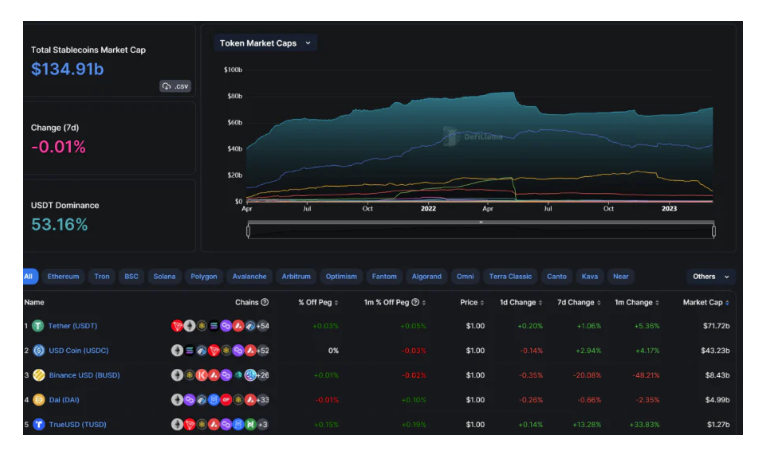The width and height of the screenshot is (767, 449).
Task: Show USD Coin's +52 additional chains
Action: [x=263, y=350]
